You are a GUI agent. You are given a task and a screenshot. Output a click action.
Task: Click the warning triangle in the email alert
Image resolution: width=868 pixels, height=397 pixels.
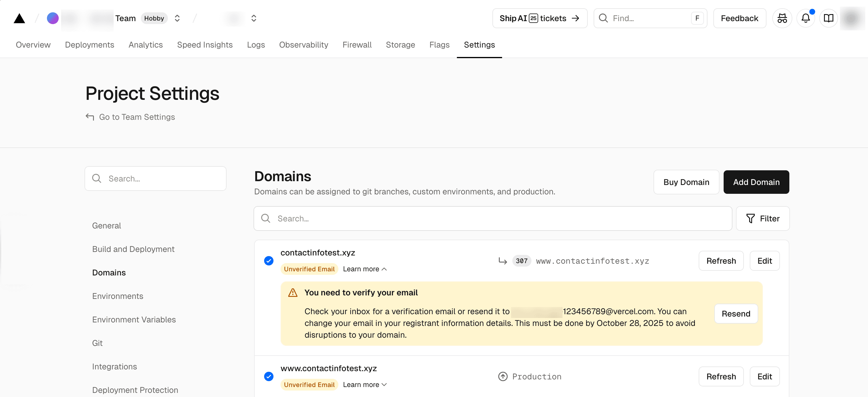293,292
